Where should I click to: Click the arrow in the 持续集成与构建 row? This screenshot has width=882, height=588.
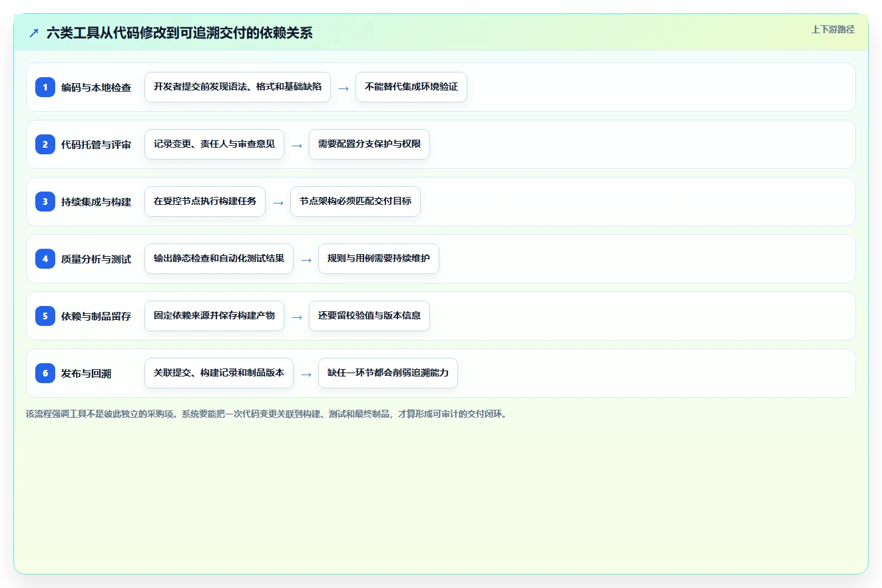click(x=278, y=202)
